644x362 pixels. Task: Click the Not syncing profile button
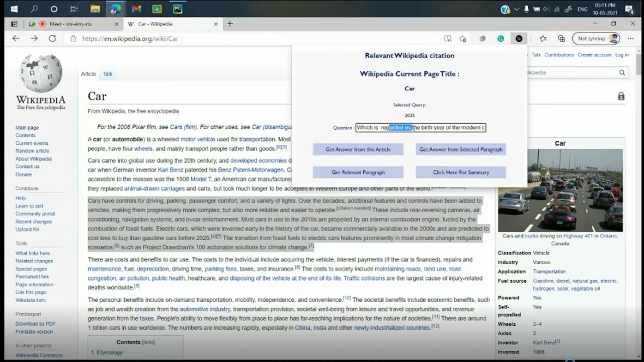596,38
